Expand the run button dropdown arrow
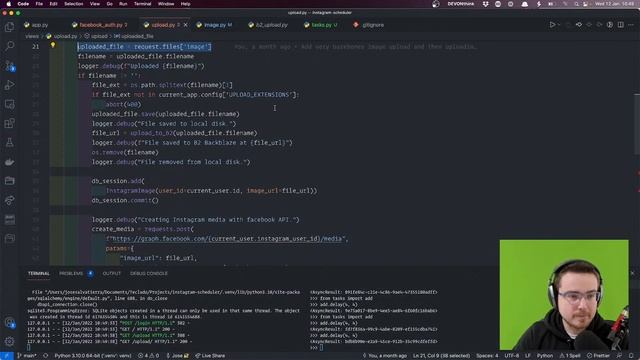 [x=559, y=25]
